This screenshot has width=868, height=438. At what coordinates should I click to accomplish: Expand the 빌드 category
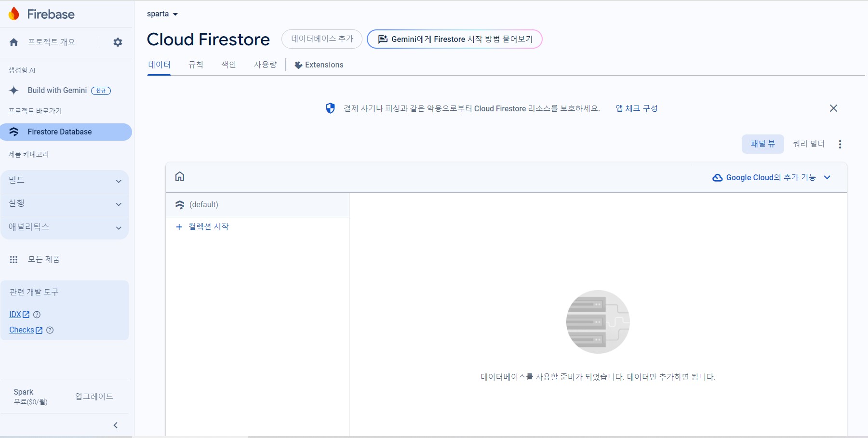click(x=65, y=181)
